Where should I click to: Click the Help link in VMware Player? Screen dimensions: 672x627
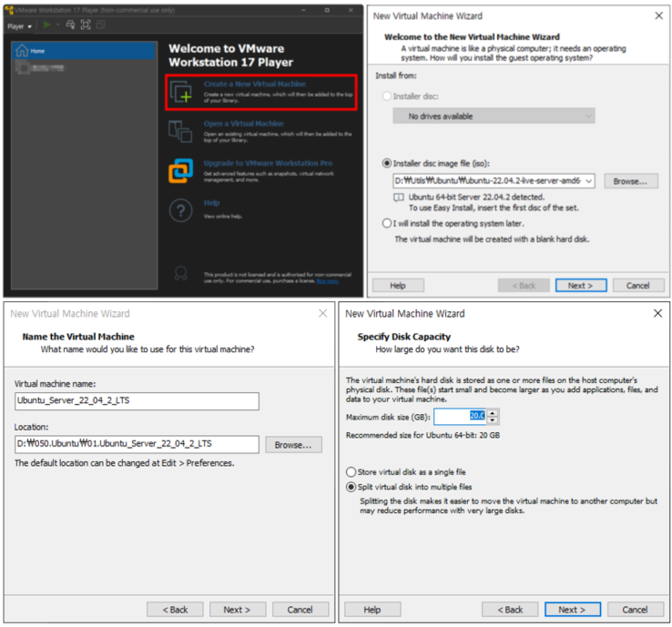[x=211, y=203]
